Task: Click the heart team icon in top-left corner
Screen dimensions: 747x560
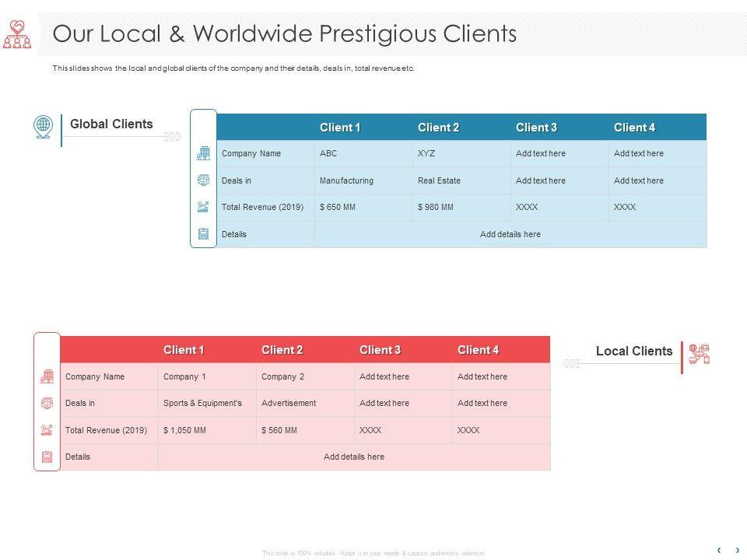Action: 17,34
